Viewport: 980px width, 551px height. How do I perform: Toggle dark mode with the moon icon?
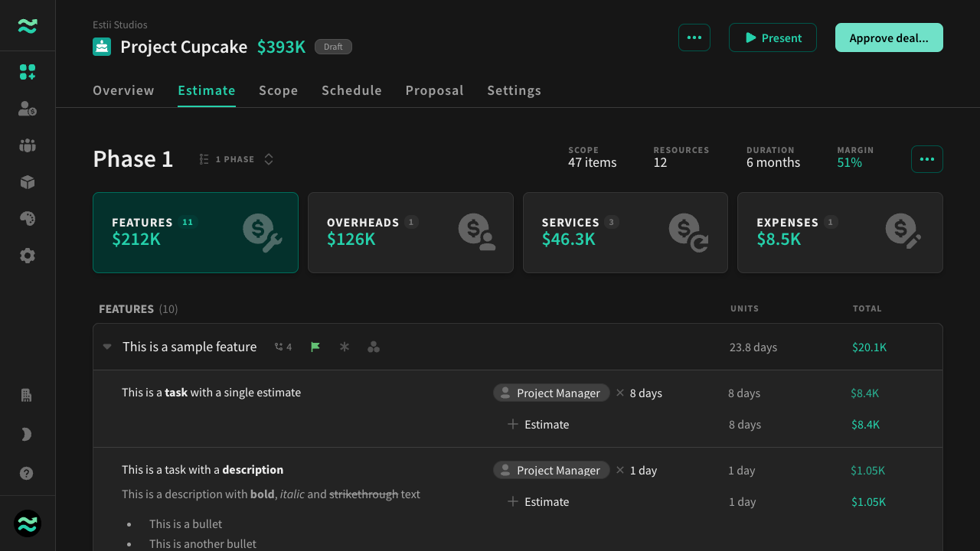pyautogui.click(x=27, y=435)
